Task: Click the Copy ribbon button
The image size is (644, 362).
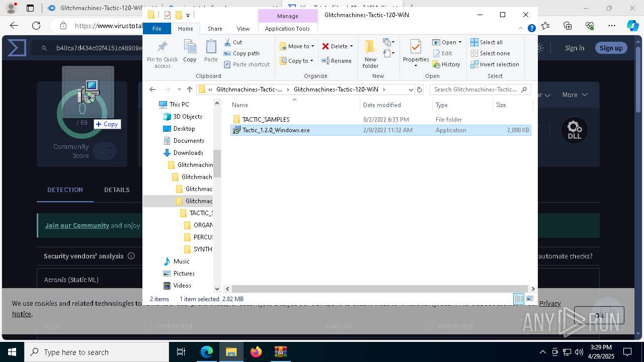Action: click(190, 51)
